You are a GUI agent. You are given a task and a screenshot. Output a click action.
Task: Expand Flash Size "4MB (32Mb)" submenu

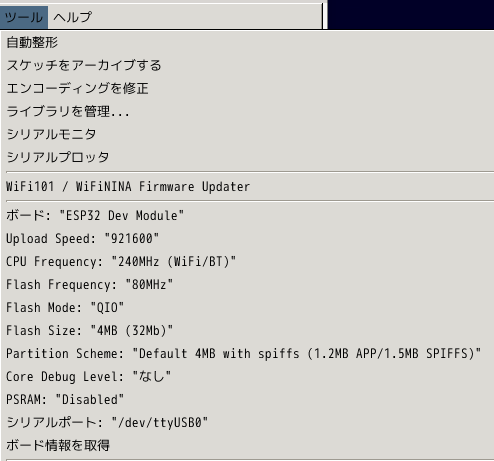pyautogui.click(x=248, y=331)
